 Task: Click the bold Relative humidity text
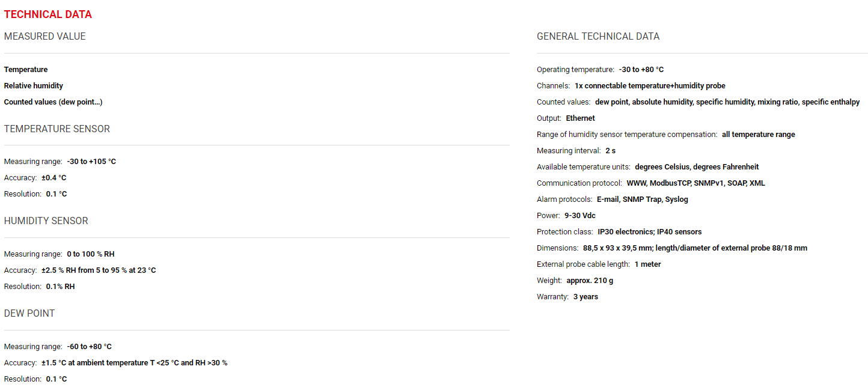click(34, 86)
